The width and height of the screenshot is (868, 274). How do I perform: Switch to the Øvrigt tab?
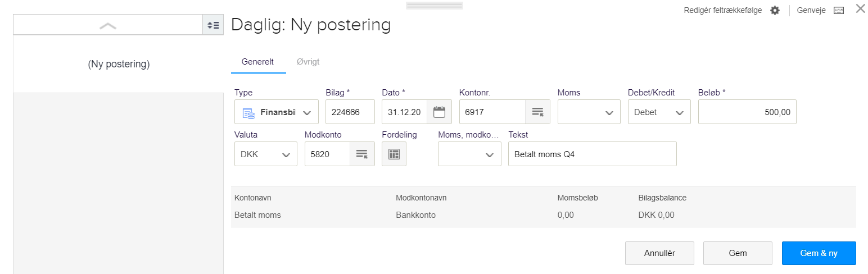tap(308, 62)
